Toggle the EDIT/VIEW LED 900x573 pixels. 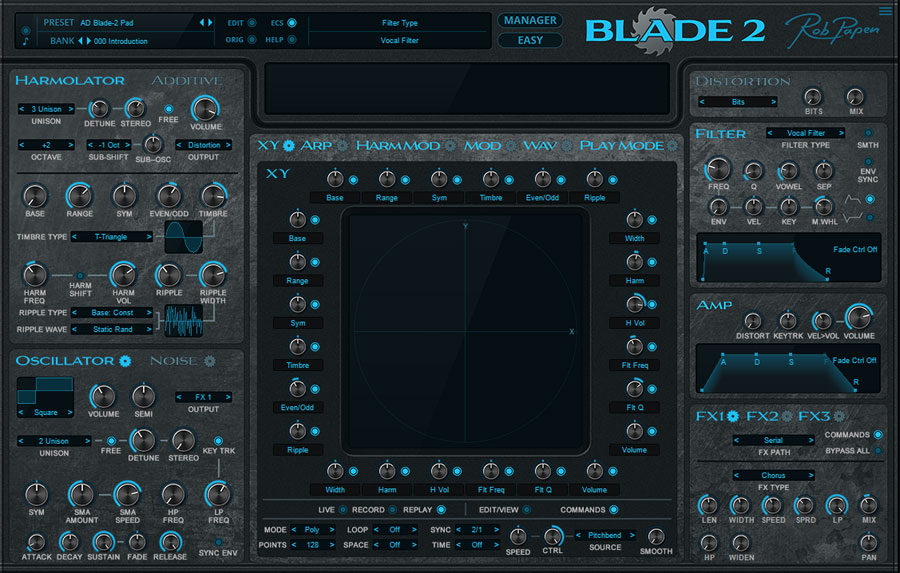tap(526, 509)
